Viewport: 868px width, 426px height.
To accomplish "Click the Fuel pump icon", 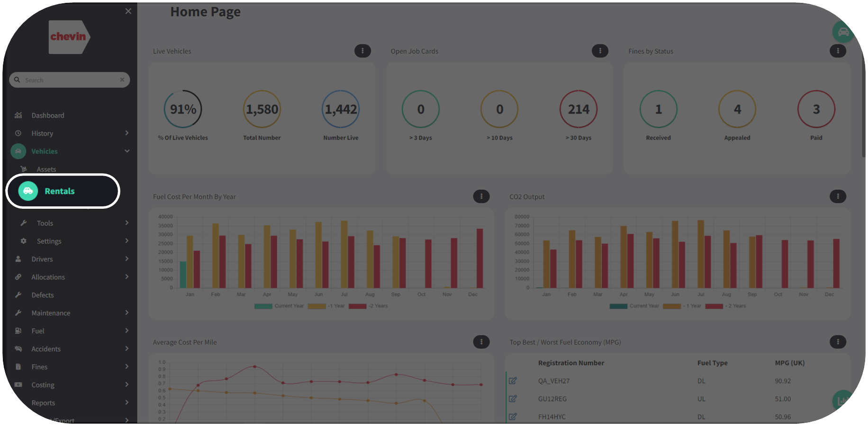I will [18, 331].
